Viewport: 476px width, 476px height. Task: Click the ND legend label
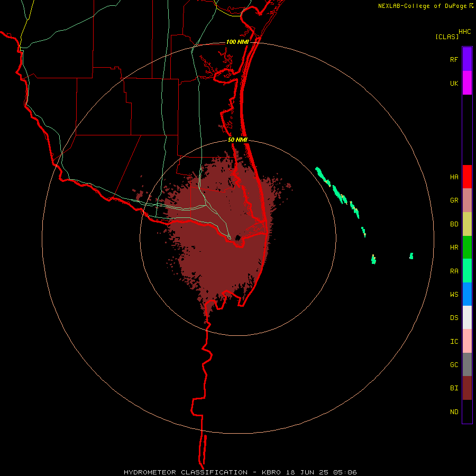454,412
